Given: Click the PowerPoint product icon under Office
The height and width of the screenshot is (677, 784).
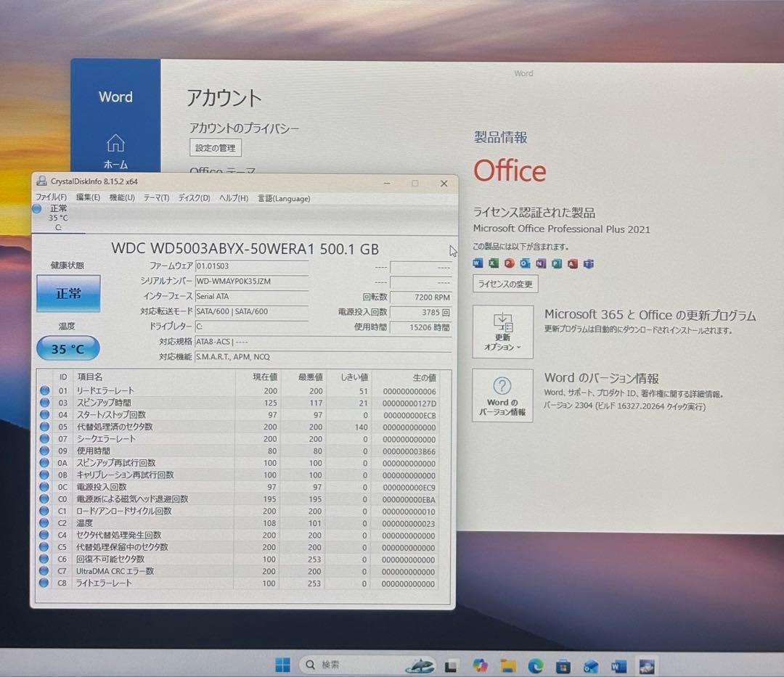Looking at the screenshot, I should (509, 263).
